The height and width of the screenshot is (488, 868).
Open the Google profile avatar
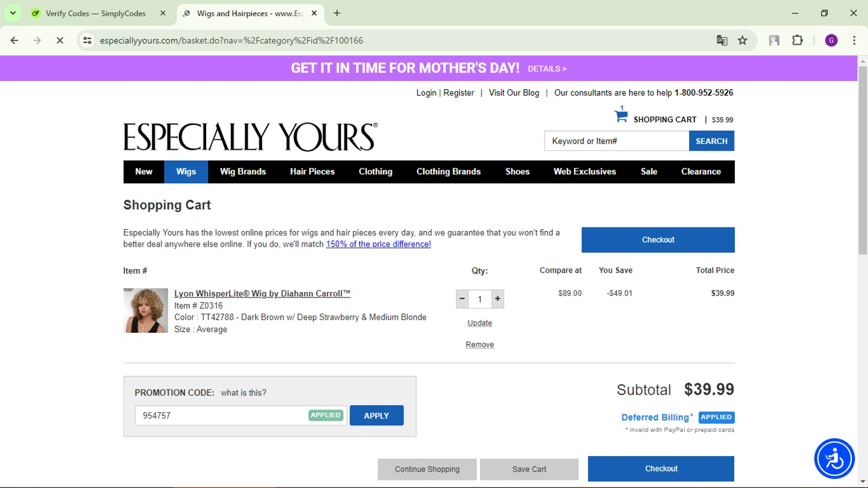point(831,41)
